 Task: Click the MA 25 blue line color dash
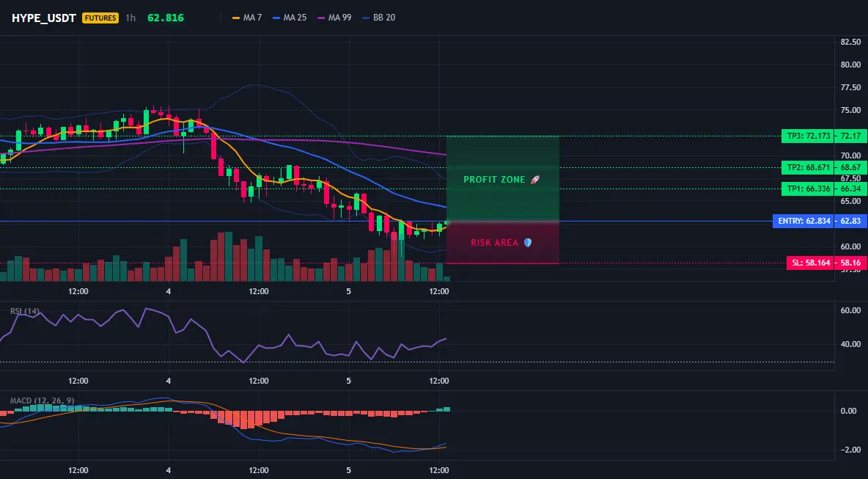click(276, 18)
